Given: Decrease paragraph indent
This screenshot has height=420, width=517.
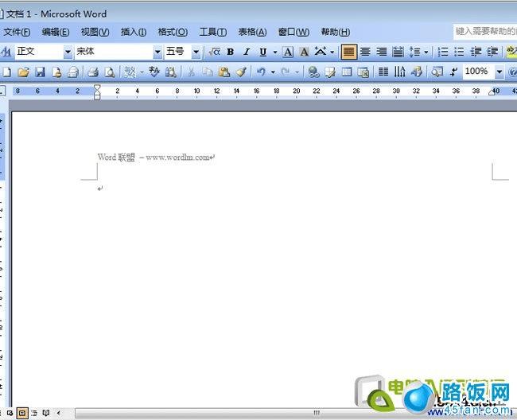Looking at the screenshot, I should click(476, 52).
